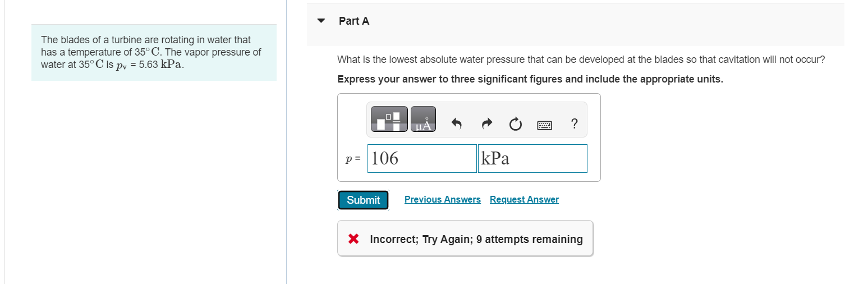Click the Part A heading label
This screenshot has height=284, width=868.
point(354,21)
